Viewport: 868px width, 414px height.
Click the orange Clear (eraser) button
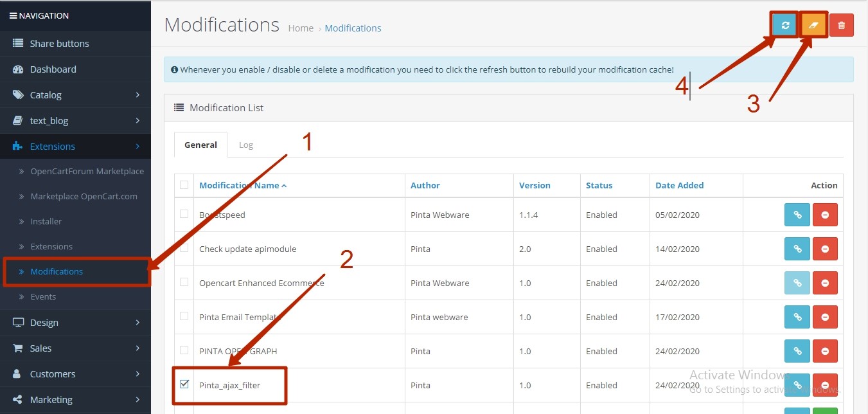(813, 26)
